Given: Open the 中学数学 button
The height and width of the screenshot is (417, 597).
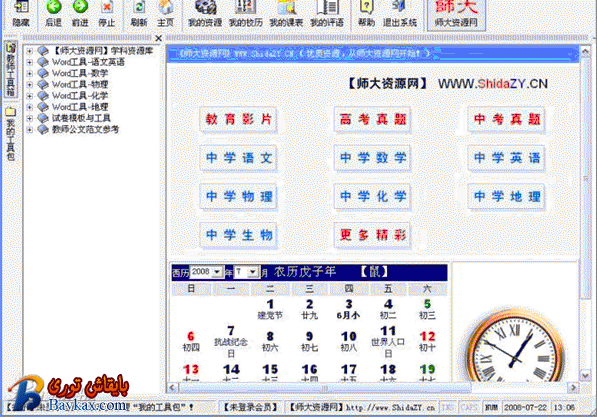Looking at the screenshot, I should click(x=373, y=158).
